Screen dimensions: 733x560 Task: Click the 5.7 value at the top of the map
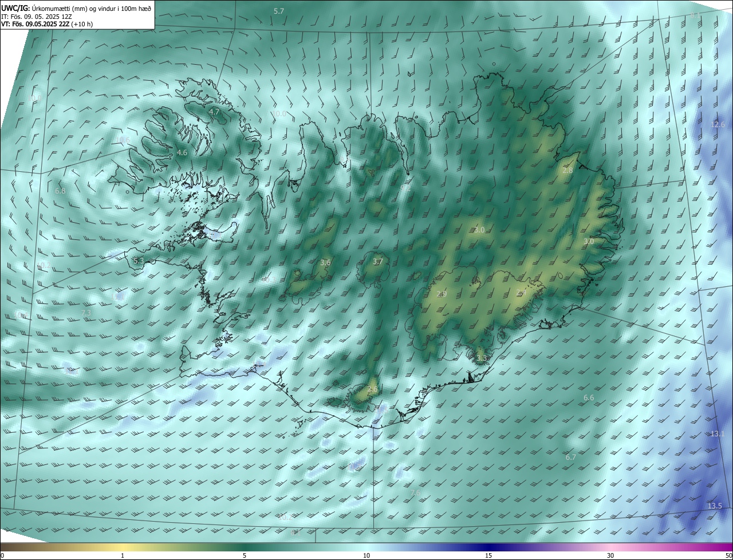click(x=279, y=11)
